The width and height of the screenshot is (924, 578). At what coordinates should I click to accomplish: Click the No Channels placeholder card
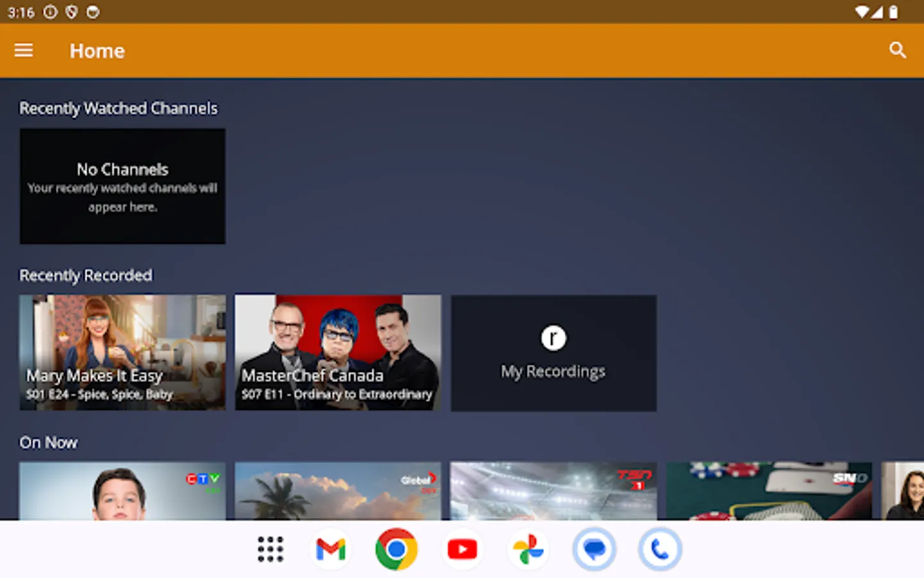tap(122, 186)
